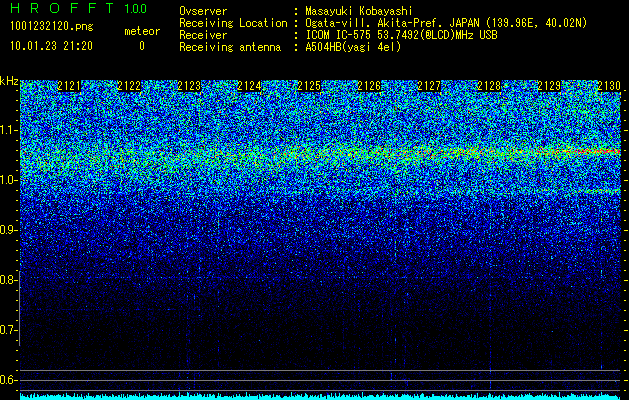This screenshot has width=629, height=400.
Task: Click the 1.1 frequency axis label
Action: (x=8, y=130)
